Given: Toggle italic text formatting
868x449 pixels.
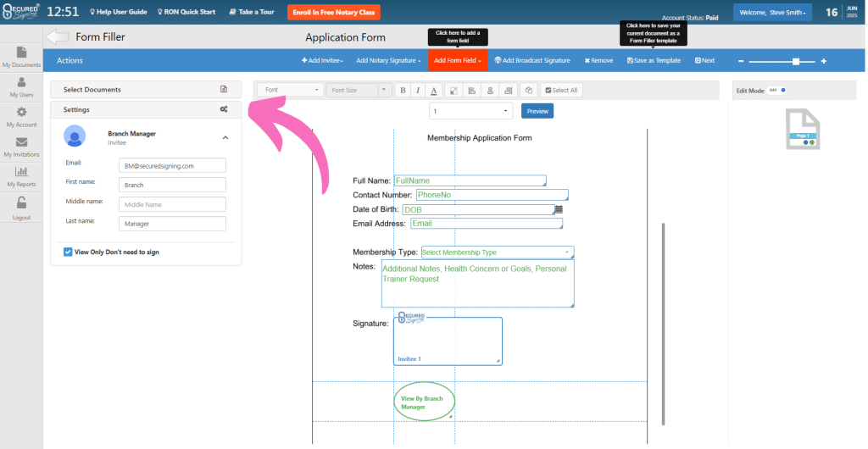Looking at the screenshot, I should pyautogui.click(x=419, y=90).
